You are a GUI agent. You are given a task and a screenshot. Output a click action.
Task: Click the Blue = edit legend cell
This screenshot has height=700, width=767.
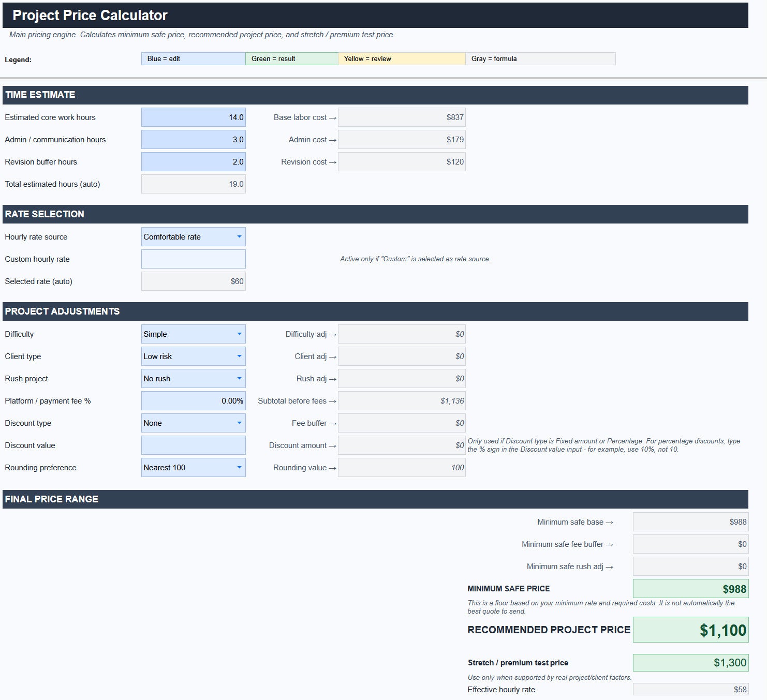[193, 59]
